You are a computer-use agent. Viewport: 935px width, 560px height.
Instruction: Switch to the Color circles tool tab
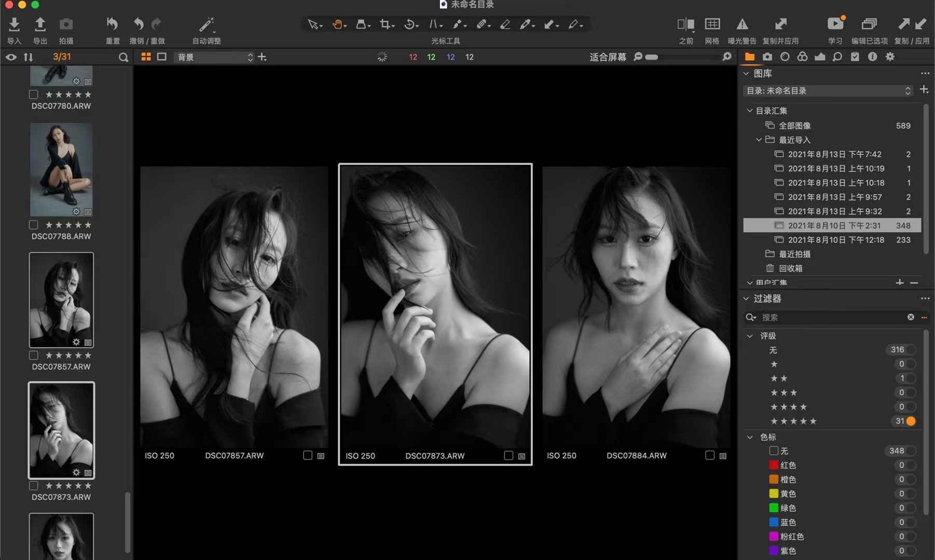(x=802, y=57)
